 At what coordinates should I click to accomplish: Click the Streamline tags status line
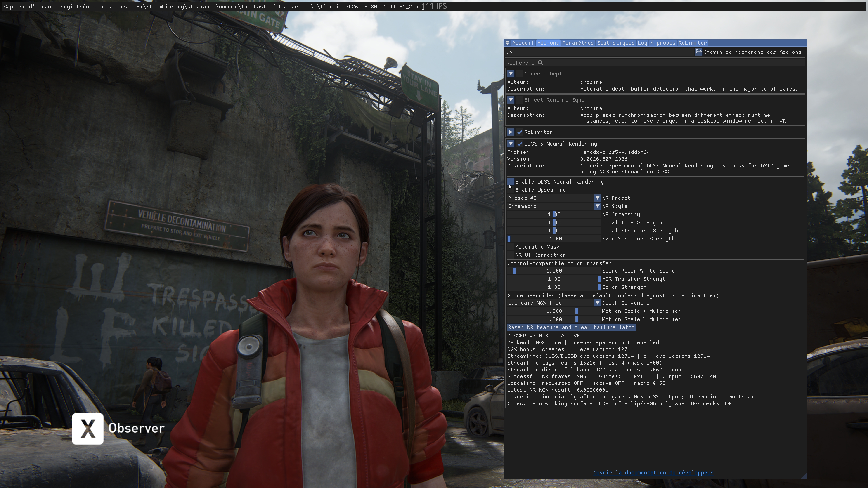[x=585, y=363]
